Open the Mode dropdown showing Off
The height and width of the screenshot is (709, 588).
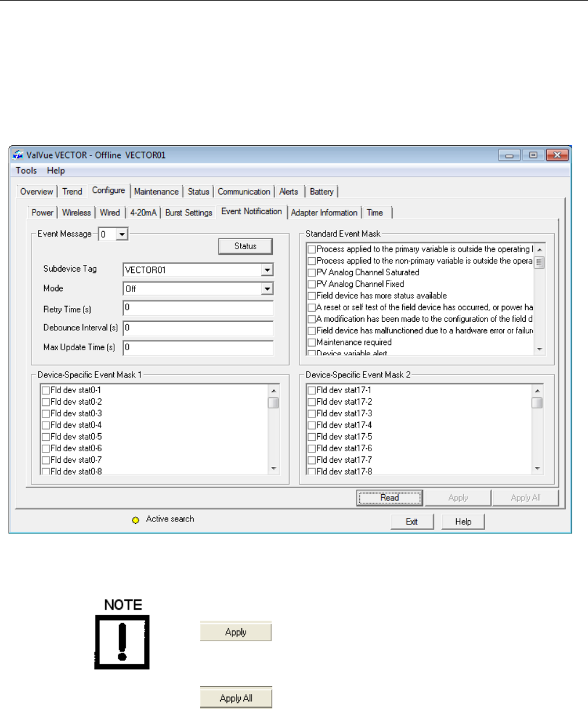(x=267, y=289)
